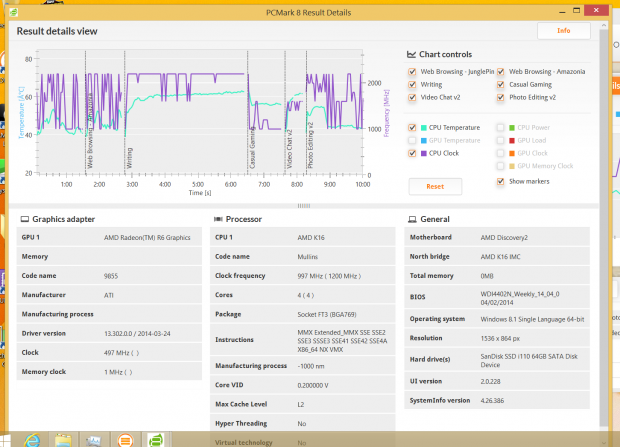Screen dimensions: 620x447
Task: Toggle the CPU Clock series checkbox
Action: coord(412,154)
